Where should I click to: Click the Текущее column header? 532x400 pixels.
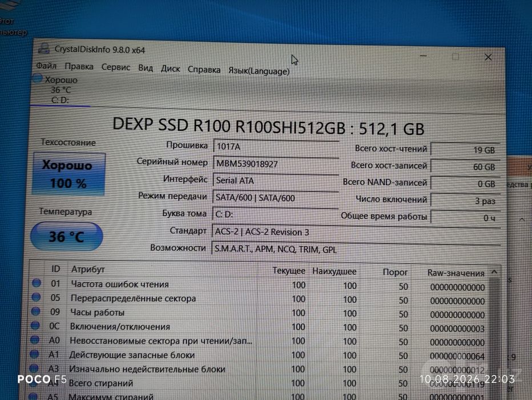[289, 271]
